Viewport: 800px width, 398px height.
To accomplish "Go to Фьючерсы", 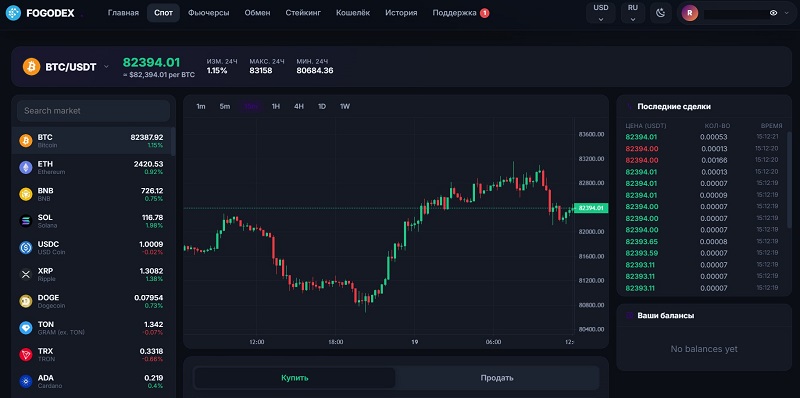I will [x=208, y=13].
